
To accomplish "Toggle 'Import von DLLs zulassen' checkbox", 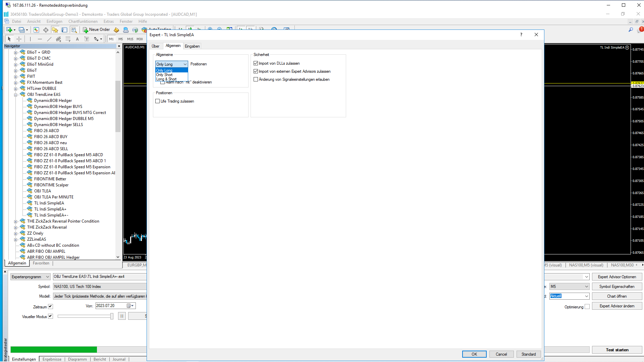I will 256,63.
